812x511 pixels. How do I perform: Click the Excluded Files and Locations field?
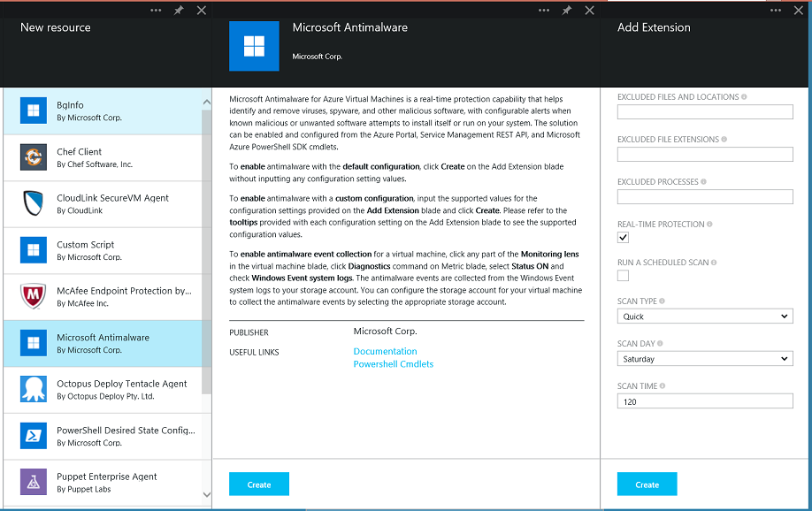(x=704, y=112)
